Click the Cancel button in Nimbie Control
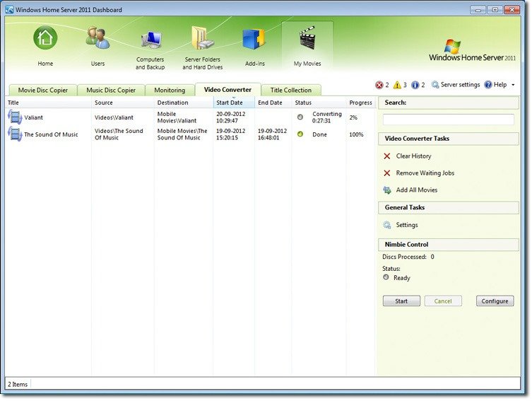 pos(443,301)
